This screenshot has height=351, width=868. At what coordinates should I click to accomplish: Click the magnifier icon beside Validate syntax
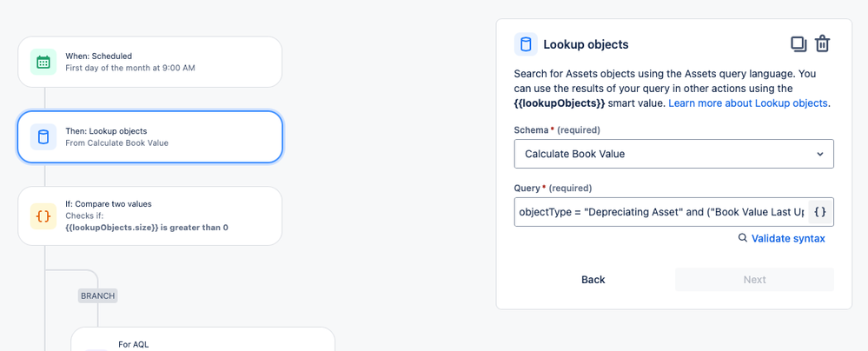742,238
